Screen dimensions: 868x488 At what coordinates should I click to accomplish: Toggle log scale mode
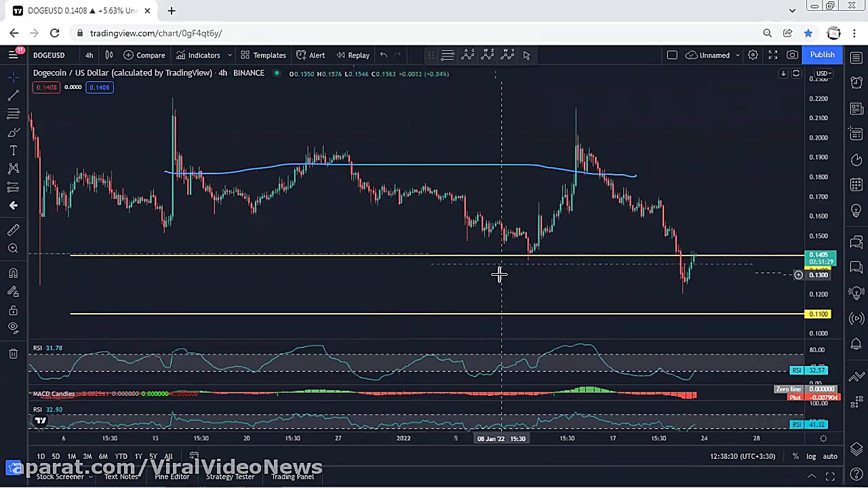click(x=811, y=456)
